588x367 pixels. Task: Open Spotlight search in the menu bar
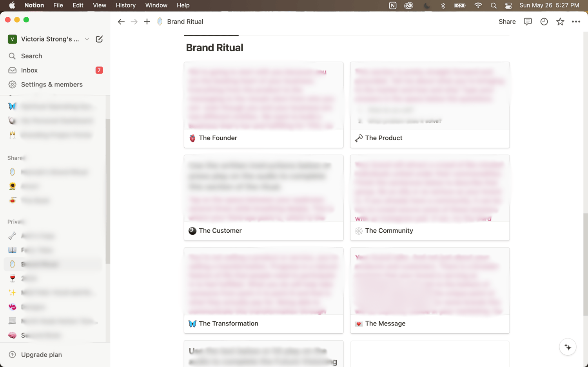(x=494, y=5)
